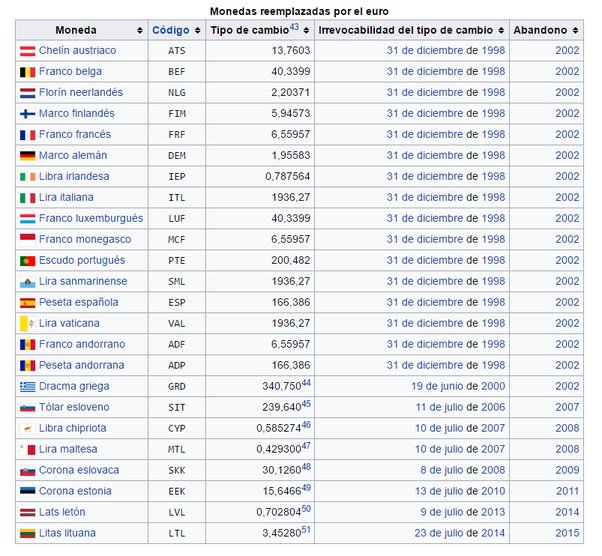Open footnote 46 next to 0,585274
This screenshot has height=556, width=602.
click(306, 425)
